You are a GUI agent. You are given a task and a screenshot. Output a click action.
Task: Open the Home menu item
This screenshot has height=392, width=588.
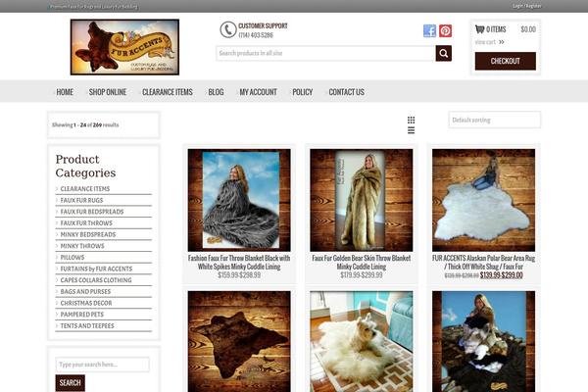(x=65, y=92)
